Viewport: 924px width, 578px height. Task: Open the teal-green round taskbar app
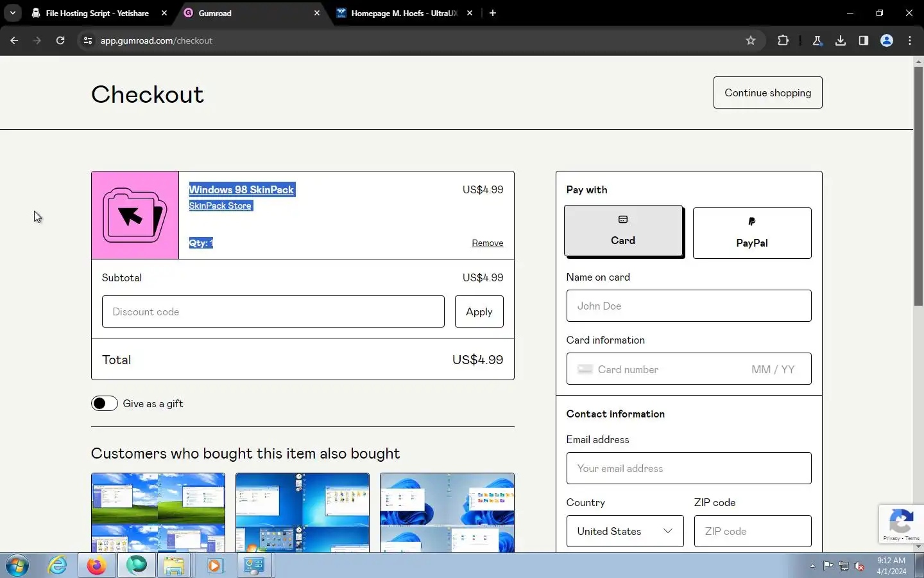click(137, 566)
